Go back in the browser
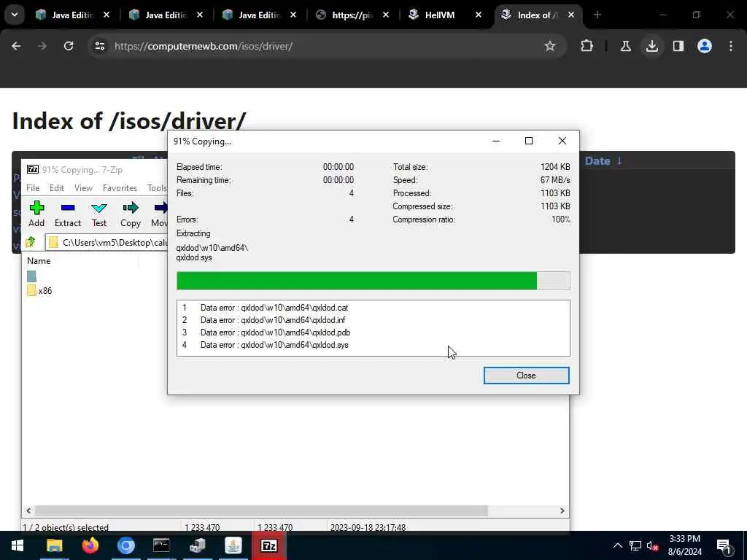The width and height of the screenshot is (747, 560). 16,46
